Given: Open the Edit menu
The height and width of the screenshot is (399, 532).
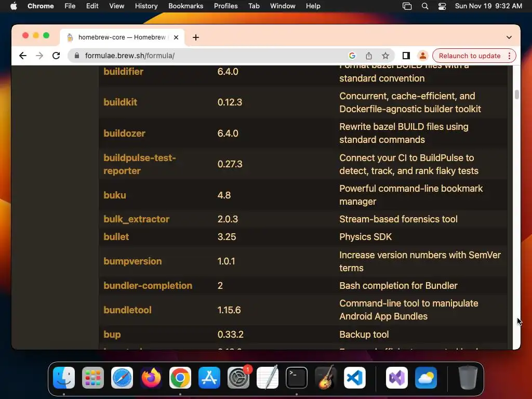Looking at the screenshot, I should coord(92,6).
